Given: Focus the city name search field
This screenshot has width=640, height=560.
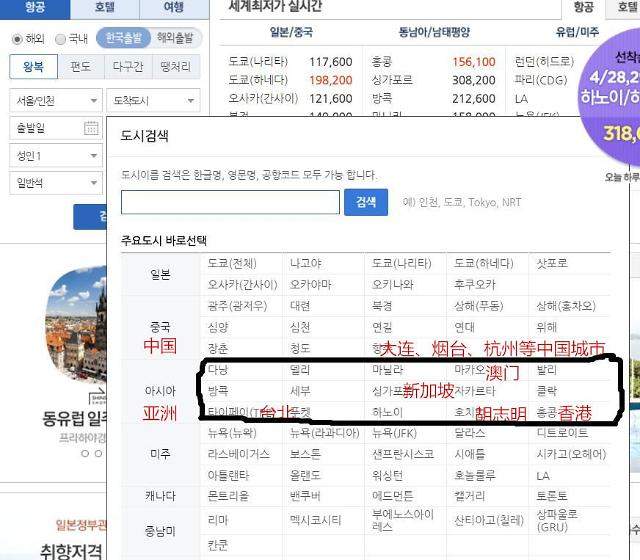Looking at the screenshot, I should click(230, 202).
